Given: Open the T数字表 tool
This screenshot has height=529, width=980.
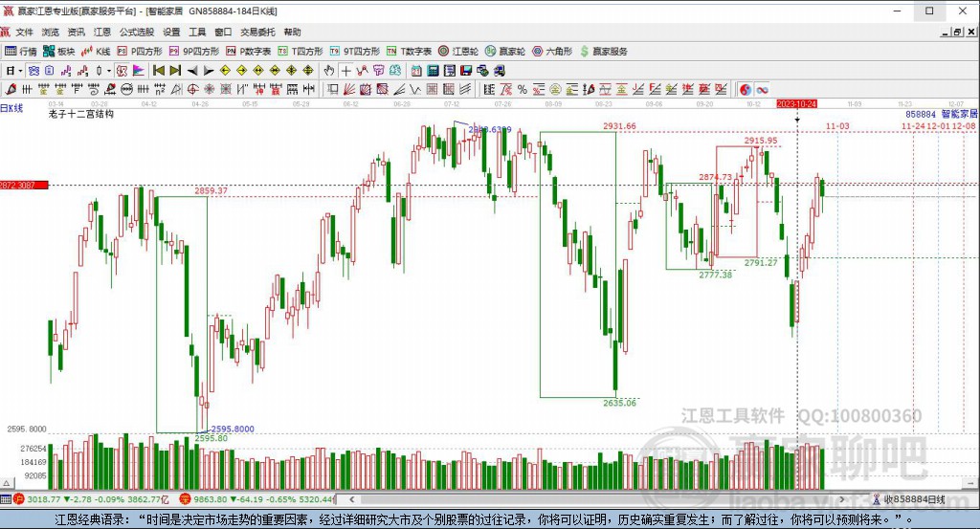Looking at the screenshot, I should point(409,52).
